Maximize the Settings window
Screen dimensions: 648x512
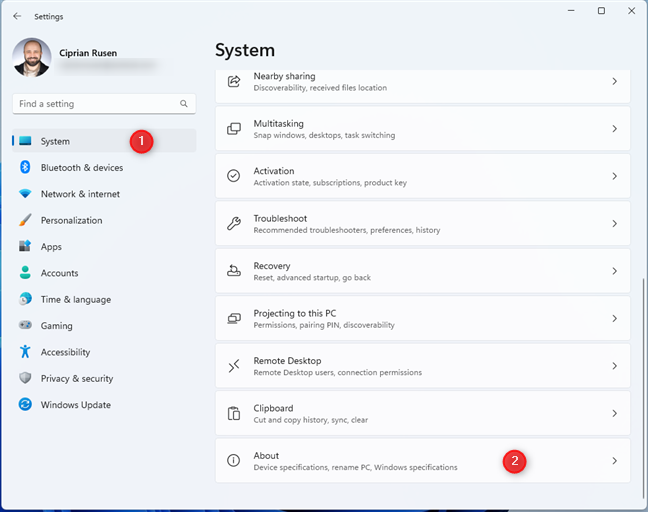[601, 11]
